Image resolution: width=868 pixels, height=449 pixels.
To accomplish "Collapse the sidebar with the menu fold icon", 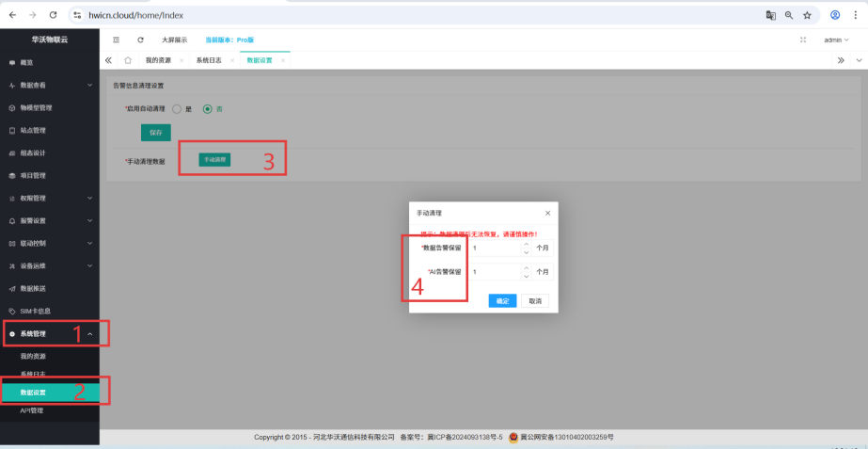I will pos(116,40).
